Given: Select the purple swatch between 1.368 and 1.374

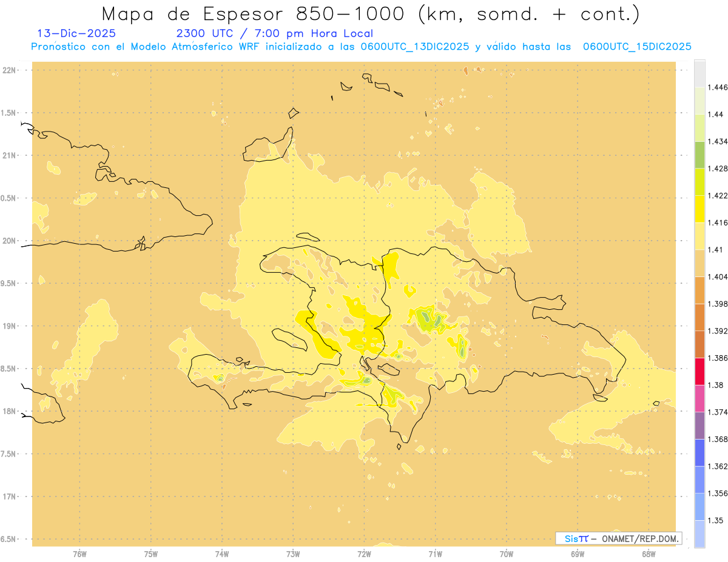Looking at the screenshot, I should coord(699,426).
